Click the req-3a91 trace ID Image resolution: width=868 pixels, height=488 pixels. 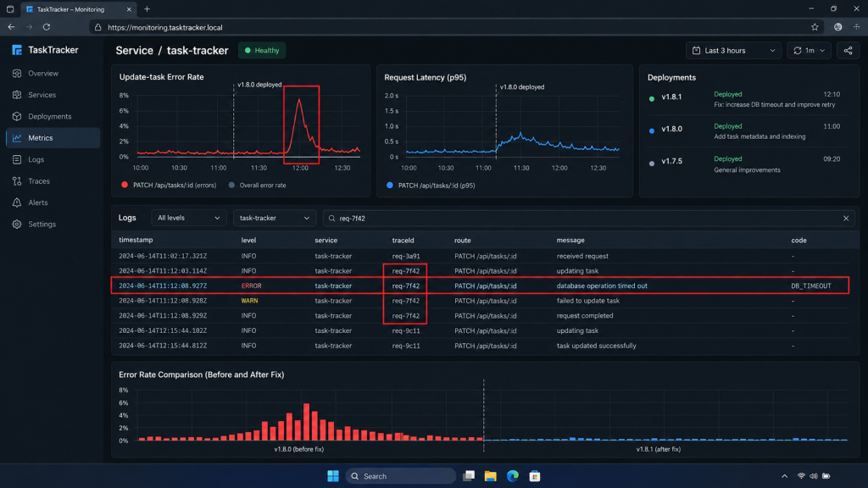(x=406, y=256)
